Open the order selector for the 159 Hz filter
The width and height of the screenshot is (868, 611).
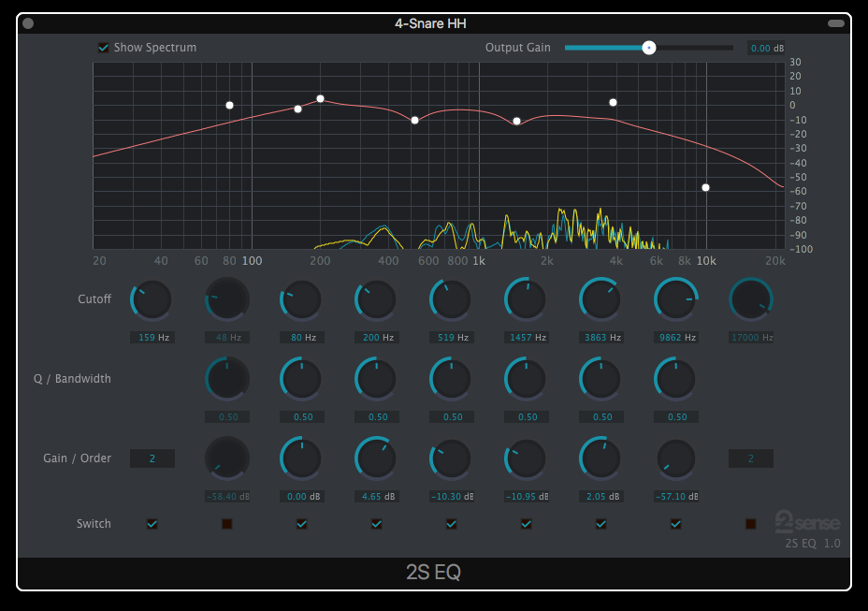coord(152,458)
